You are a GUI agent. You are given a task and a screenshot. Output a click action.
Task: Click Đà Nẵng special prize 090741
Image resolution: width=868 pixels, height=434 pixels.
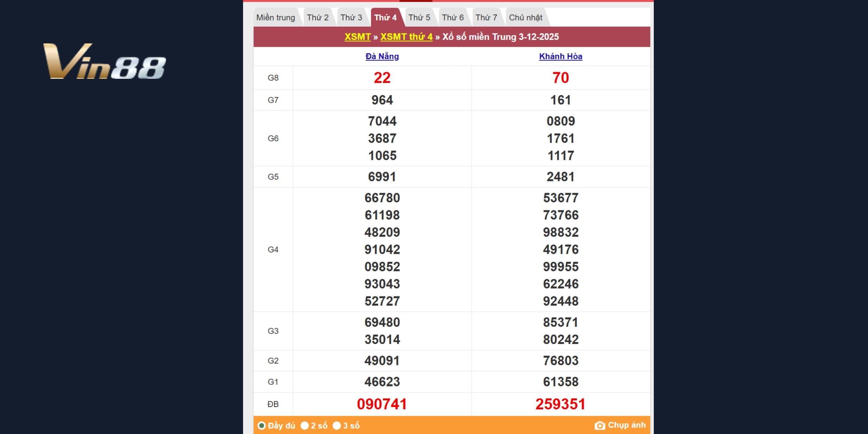pyautogui.click(x=382, y=404)
